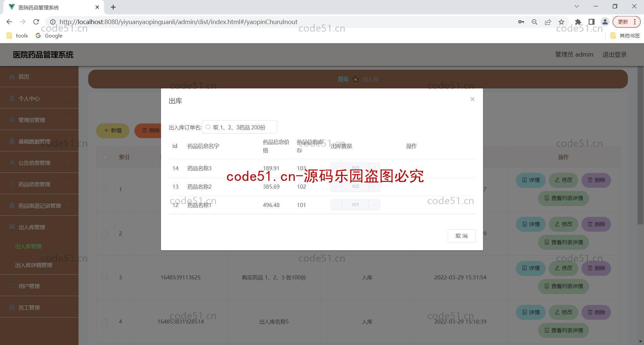644x345 pixels.
Task: Click 详情 button for row 1
Action: [531, 180]
